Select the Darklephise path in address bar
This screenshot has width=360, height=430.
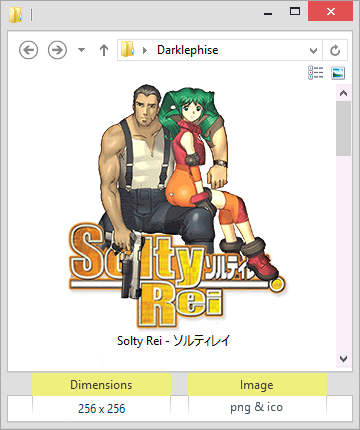188,50
